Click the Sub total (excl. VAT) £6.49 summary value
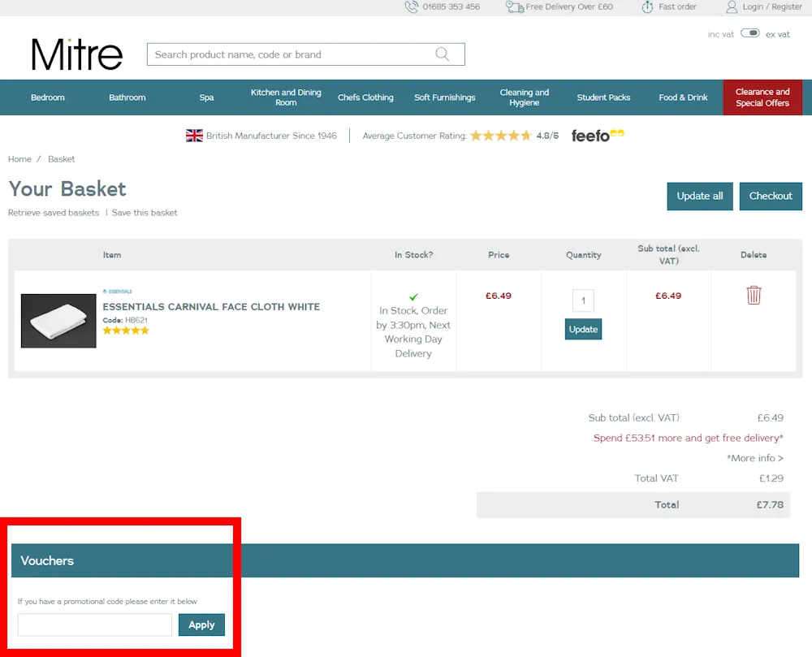 pos(770,417)
